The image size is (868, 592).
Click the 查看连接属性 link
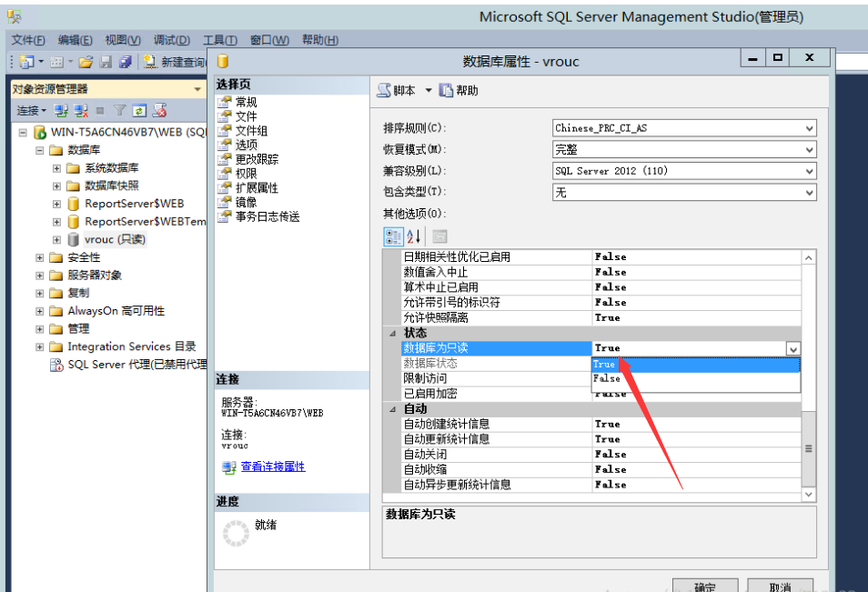pos(273,467)
